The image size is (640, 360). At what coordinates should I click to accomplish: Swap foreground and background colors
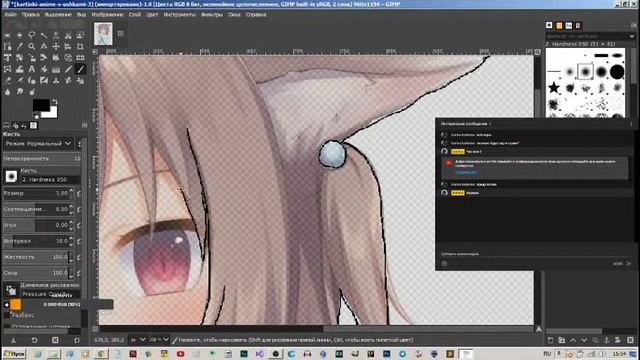click(x=55, y=101)
